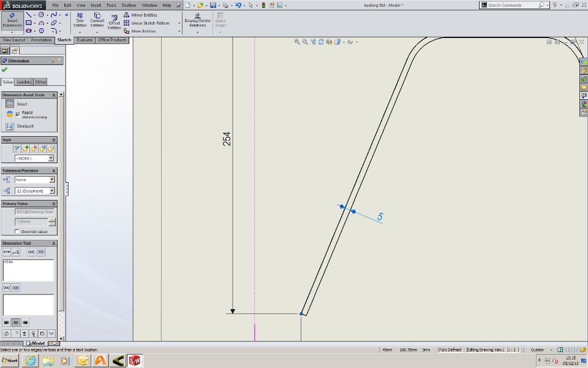Open the Leaders tab in Dimension panel
588x368 pixels.
click(x=24, y=82)
